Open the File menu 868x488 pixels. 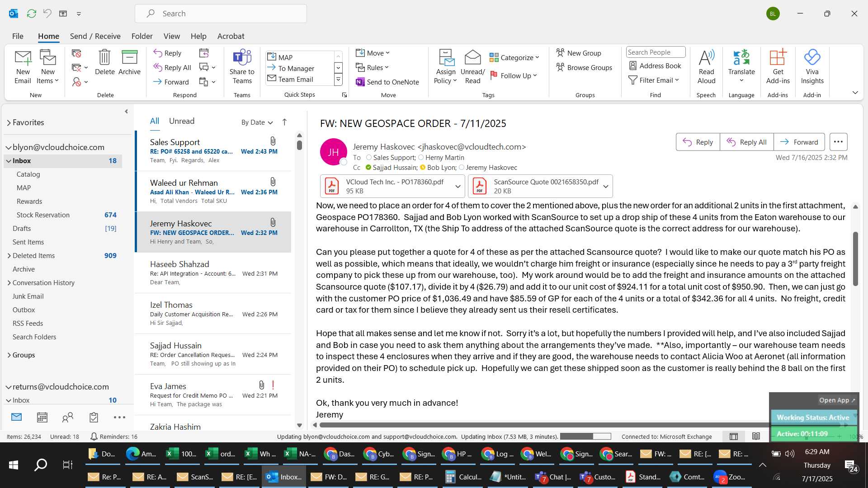(18, 36)
